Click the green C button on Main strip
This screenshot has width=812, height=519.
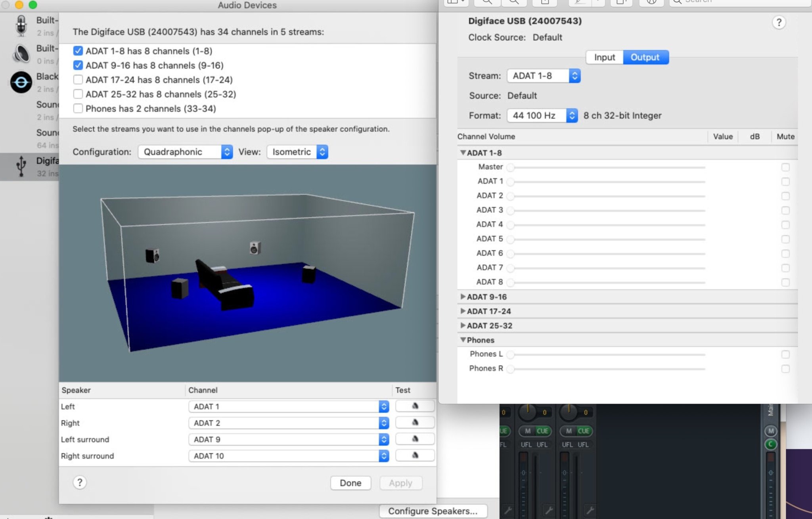pos(770,444)
